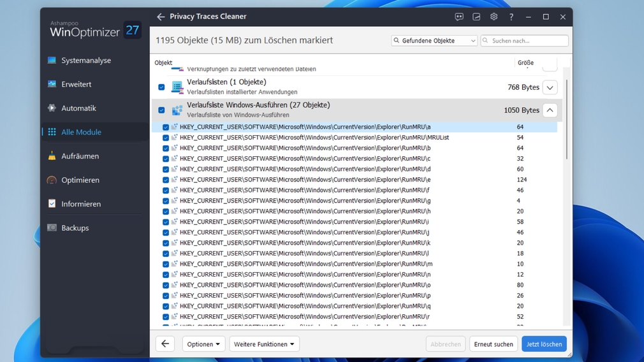The width and height of the screenshot is (644, 362).
Task: Uncheck the RunMRU\r entry checkbox
Action: coord(166,317)
